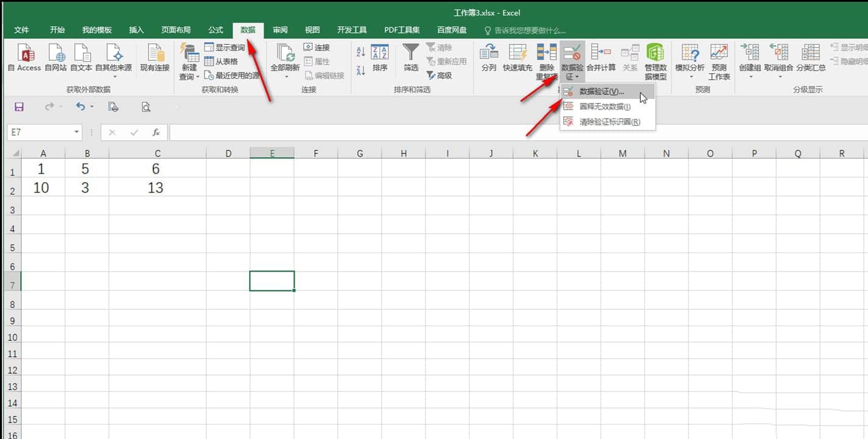
Task: Click the 自网站 from-web icon
Action: (x=55, y=58)
